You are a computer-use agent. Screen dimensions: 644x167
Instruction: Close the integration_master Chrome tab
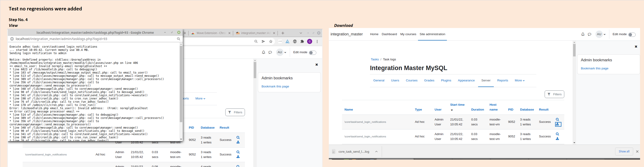click(274, 33)
